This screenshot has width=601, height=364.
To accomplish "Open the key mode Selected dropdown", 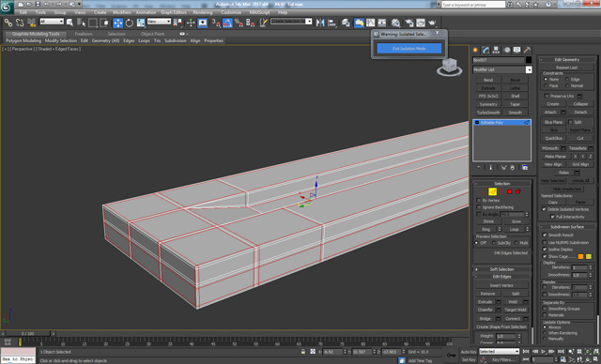I will (x=499, y=352).
